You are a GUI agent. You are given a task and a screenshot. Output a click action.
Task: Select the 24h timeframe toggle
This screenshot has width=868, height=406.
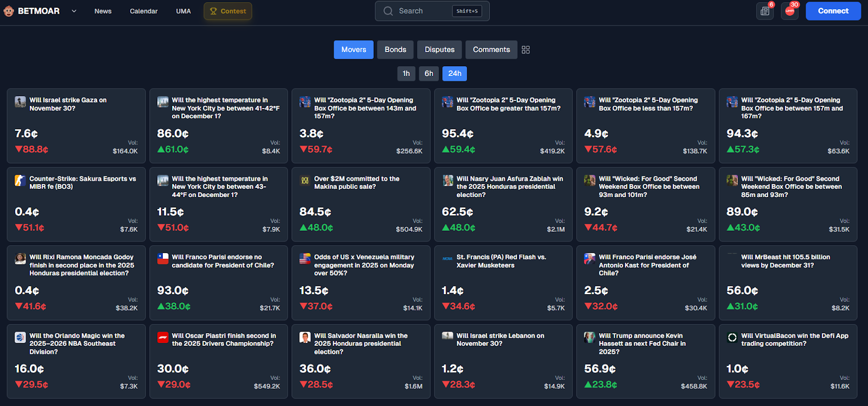[455, 73]
